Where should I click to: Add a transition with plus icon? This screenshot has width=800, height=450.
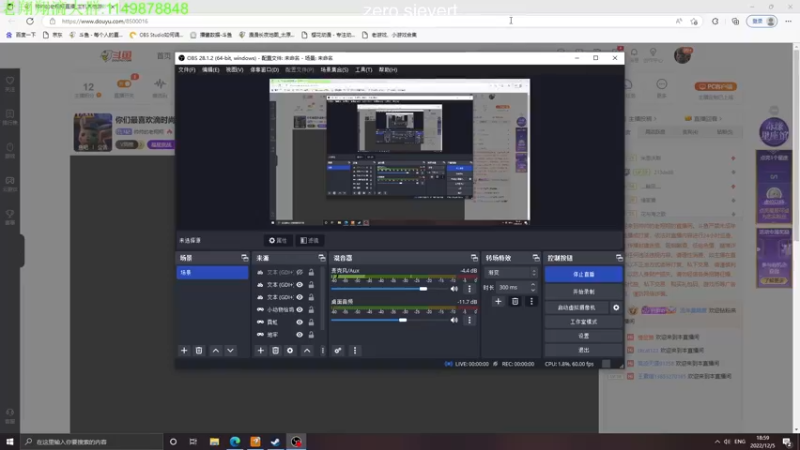coord(498,302)
